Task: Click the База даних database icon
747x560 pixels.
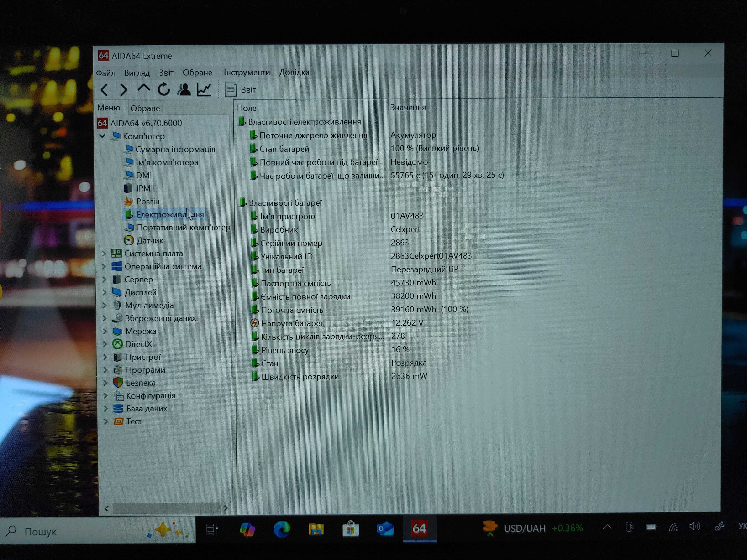Action: coord(118,408)
